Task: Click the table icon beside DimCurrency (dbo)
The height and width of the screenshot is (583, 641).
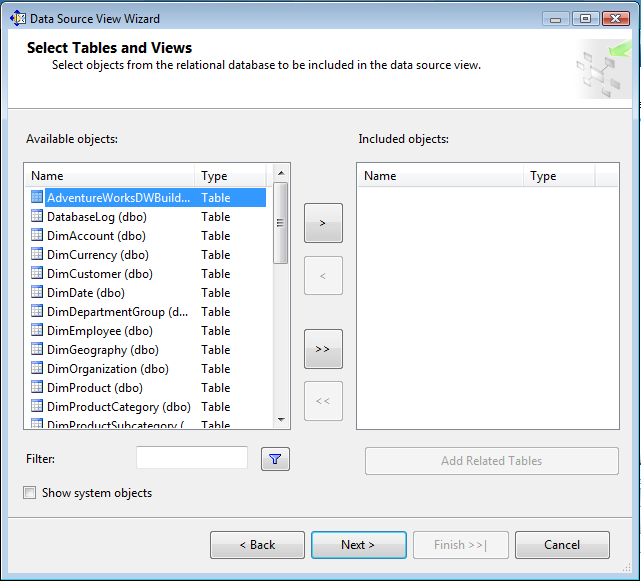Action: pos(37,254)
